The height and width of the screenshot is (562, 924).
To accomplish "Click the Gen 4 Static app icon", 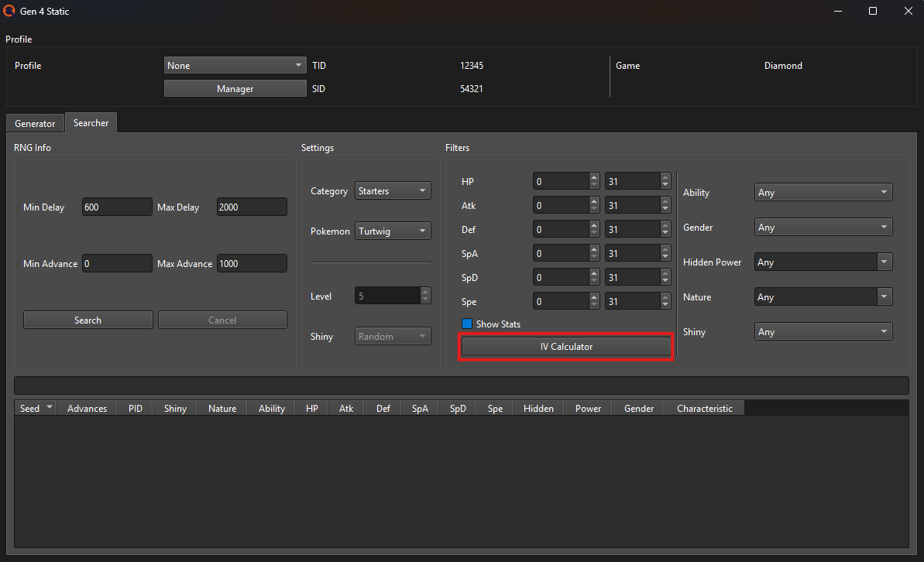I will point(9,11).
